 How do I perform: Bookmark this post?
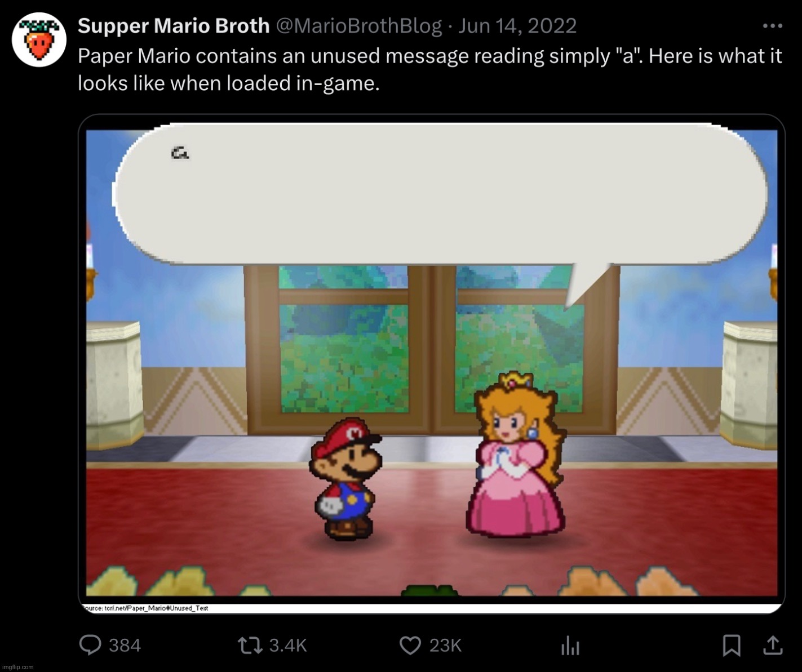pyautogui.click(x=731, y=646)
